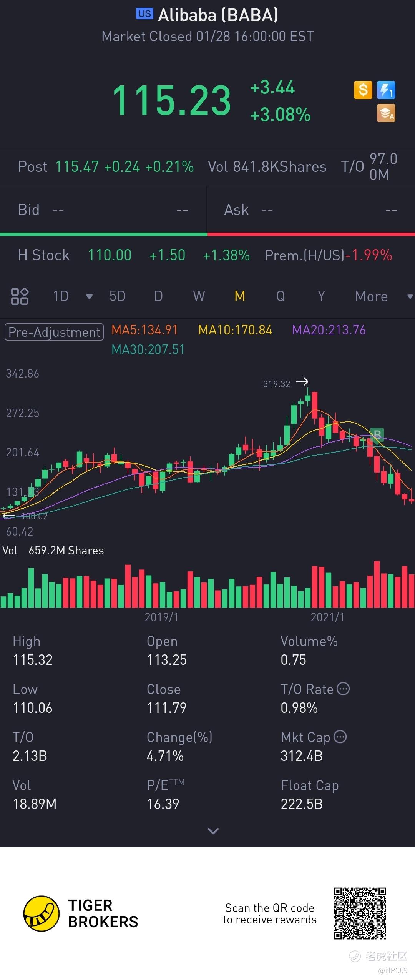
Task: Tap the Vol 18.89M value
Action: pos(35,804)
